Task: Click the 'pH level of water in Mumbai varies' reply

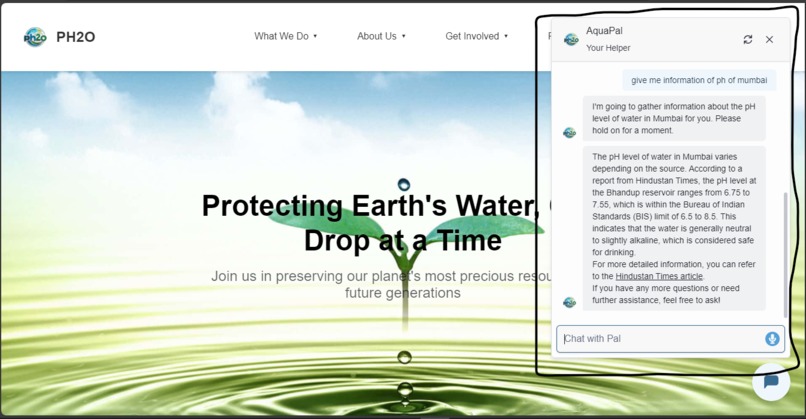Action: click(x=674, y=228)
